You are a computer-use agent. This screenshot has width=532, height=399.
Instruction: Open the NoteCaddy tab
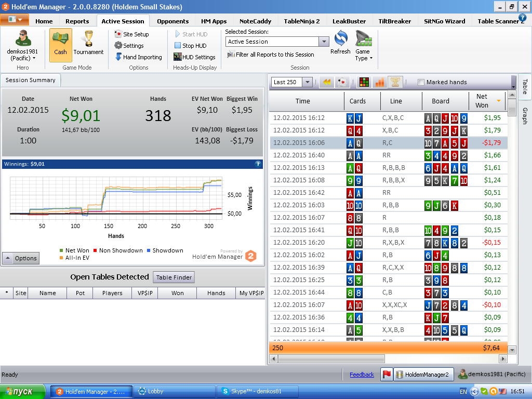[x=255, y=21]
